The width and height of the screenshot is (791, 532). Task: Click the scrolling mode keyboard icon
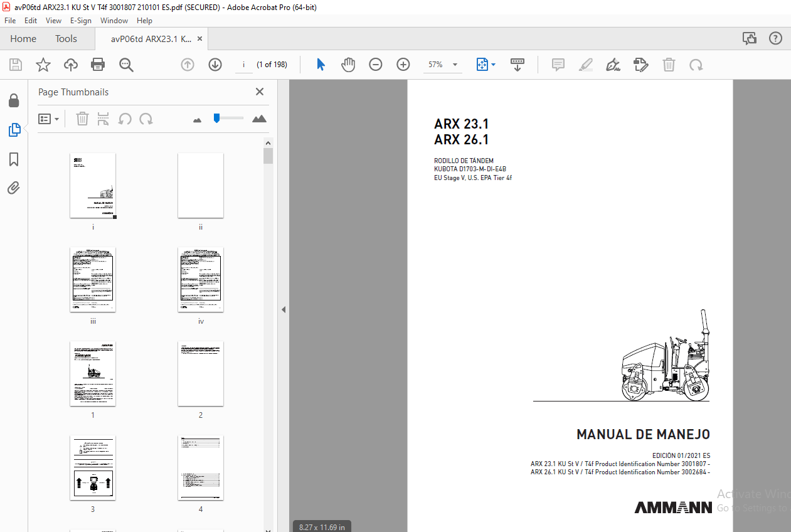(x=518, y=65)
